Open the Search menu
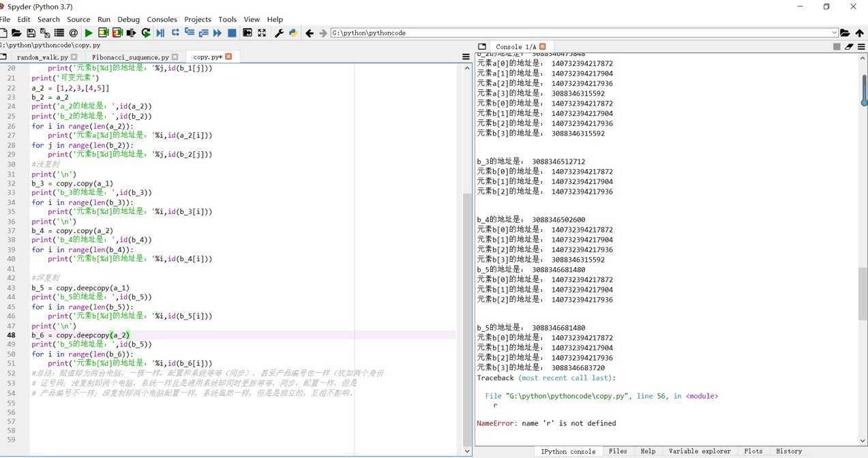 (48, 19)
